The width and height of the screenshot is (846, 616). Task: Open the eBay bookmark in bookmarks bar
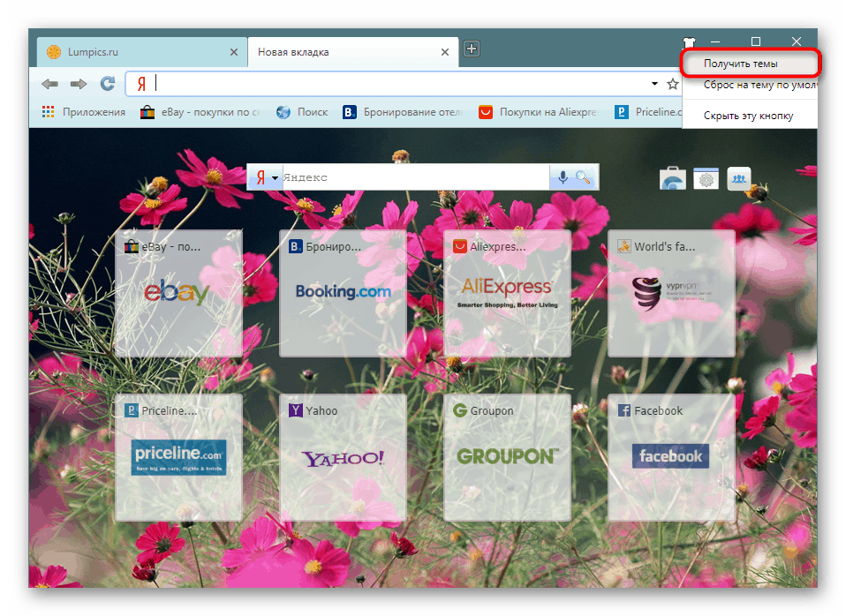[200, 112]
